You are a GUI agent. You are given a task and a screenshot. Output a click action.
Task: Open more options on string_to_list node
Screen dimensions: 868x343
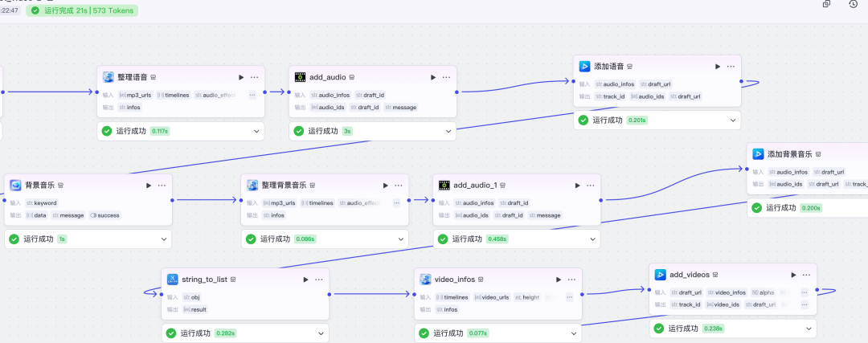[319, 279]
